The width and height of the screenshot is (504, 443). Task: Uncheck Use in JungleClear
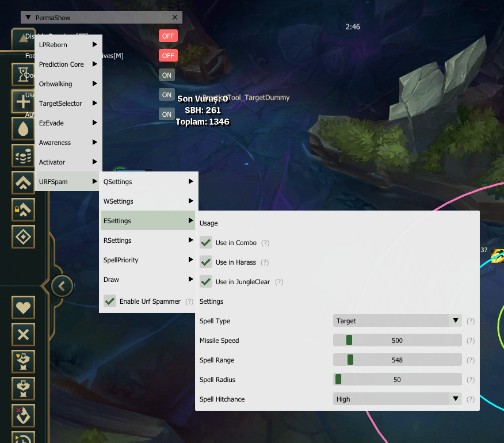(x=206, y=282)
